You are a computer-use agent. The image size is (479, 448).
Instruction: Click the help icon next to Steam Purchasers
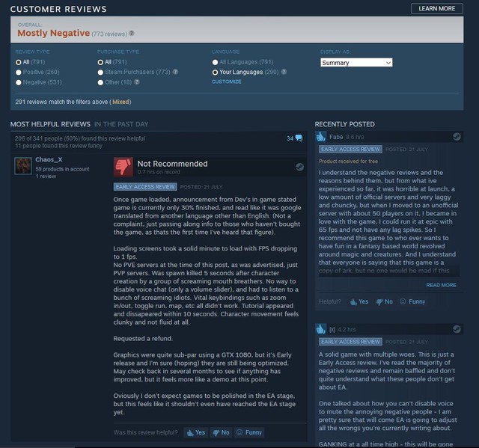point(175,72)
